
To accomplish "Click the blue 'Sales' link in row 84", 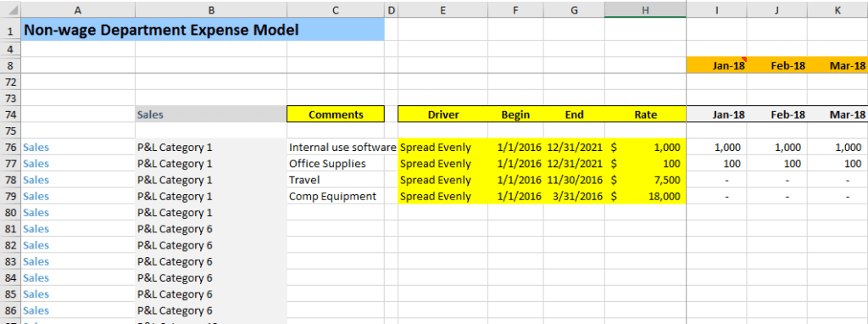I will [x=36, y=278].
